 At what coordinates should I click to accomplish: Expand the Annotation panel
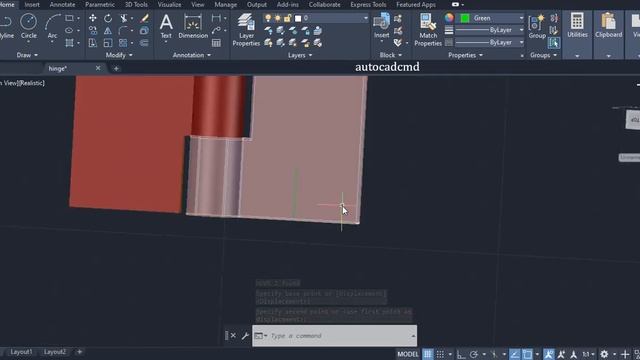[x=192, y=55]
